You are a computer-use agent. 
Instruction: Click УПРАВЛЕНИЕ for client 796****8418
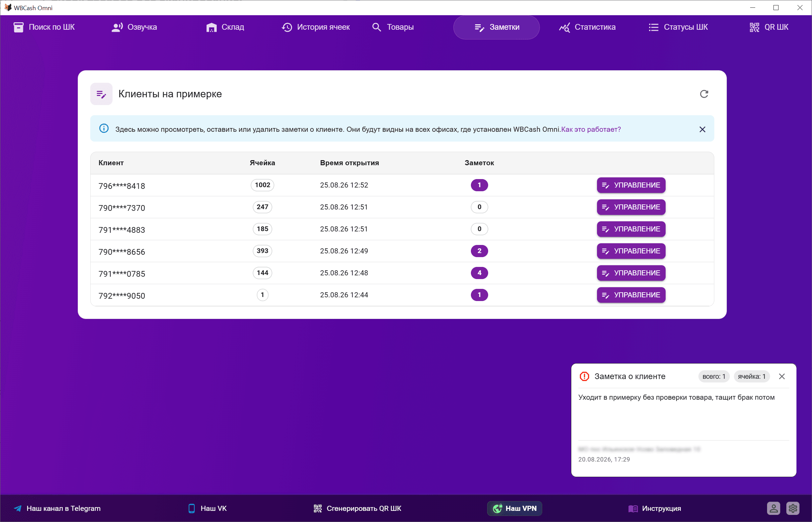pyautogui.click(x=631, y=185)
